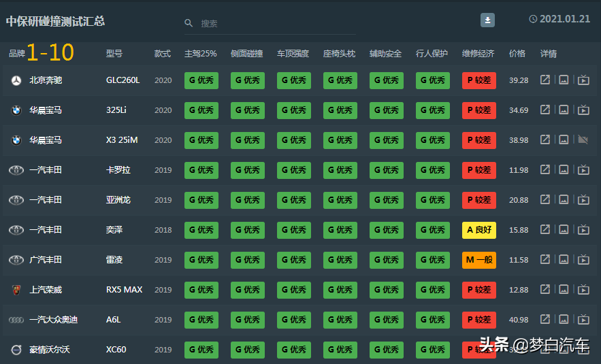Click the 型号 column header
Screen dimensions: 601x364
click(114, 54)
